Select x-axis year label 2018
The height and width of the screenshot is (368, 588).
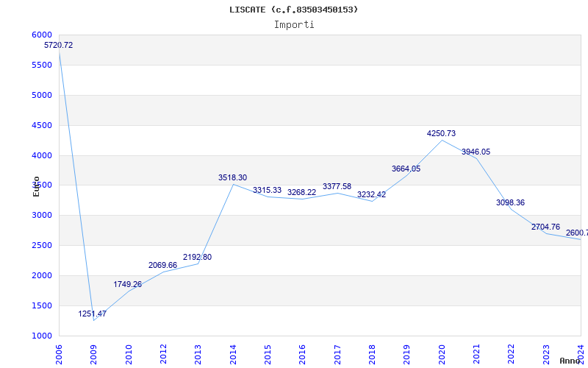click(372, 354)
